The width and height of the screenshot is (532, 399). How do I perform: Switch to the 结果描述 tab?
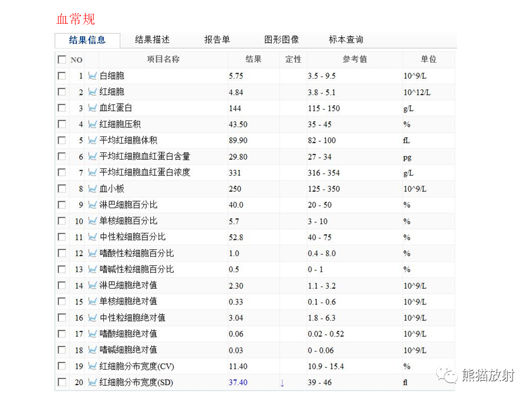[152, 40]
